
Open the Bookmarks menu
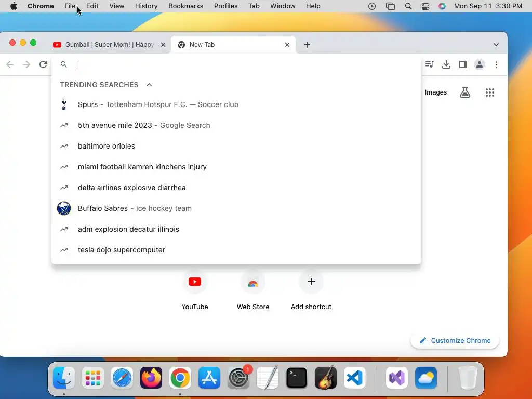[186, 6]
